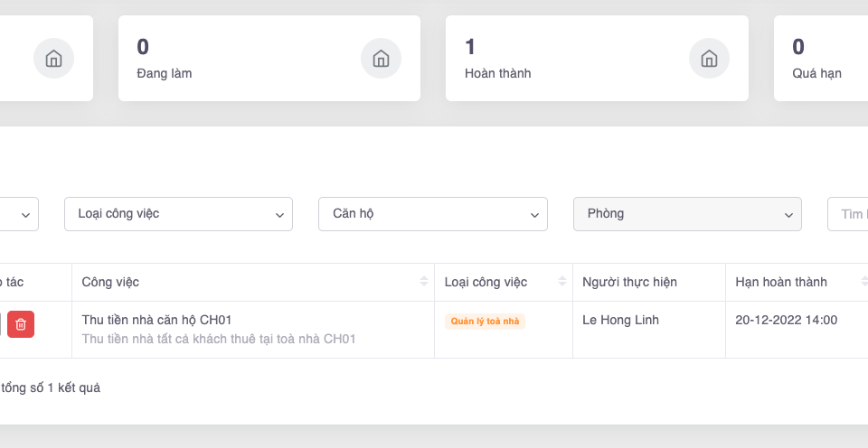Click the Hạn hoàn thành column header

click(781, 282)
